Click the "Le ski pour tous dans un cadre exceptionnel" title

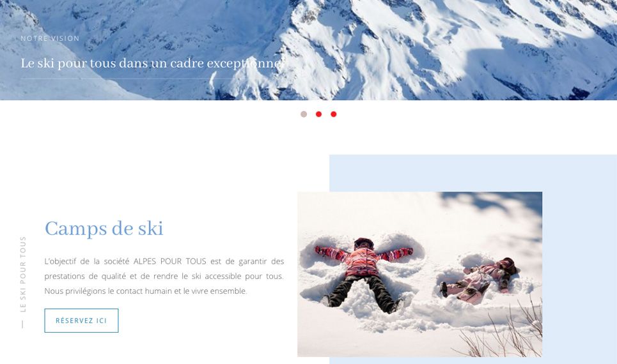coord(152,63)
